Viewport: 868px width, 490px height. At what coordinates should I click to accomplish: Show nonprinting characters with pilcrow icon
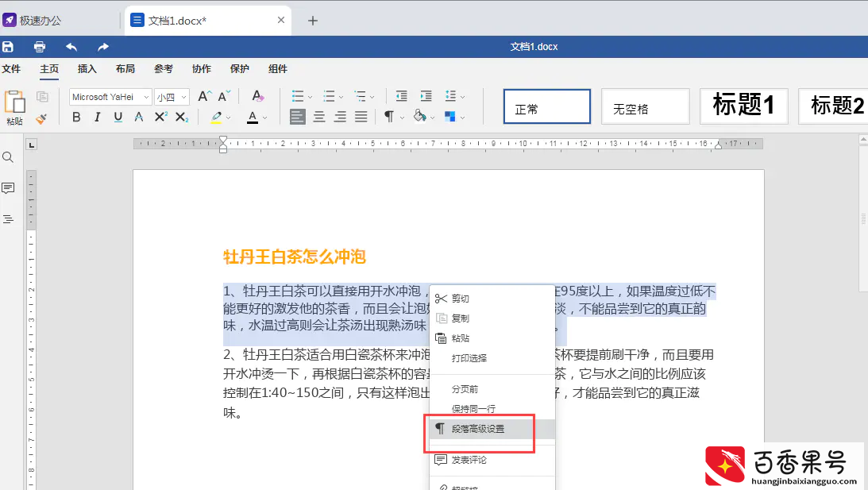pyautogui.click(x=389, y=117)
